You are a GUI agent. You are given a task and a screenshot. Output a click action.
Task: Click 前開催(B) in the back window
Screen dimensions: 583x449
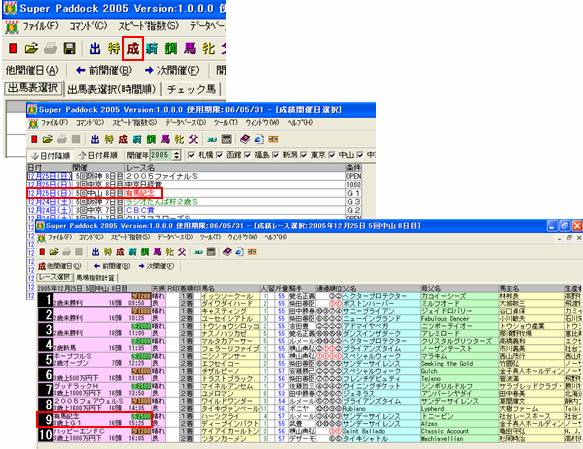point(103,70)
